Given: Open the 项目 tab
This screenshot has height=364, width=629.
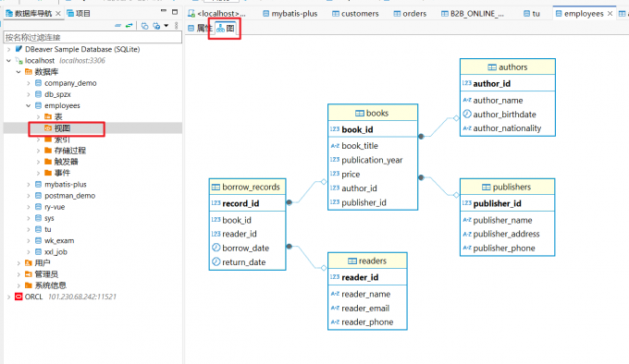Looking at the screenshot, I should click(x=79, y=13).
